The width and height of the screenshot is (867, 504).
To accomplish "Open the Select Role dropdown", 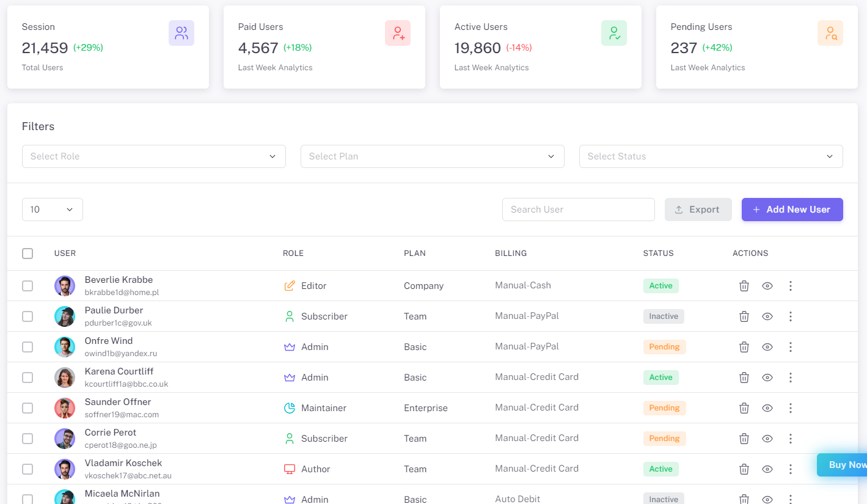I will click(154, 156).
